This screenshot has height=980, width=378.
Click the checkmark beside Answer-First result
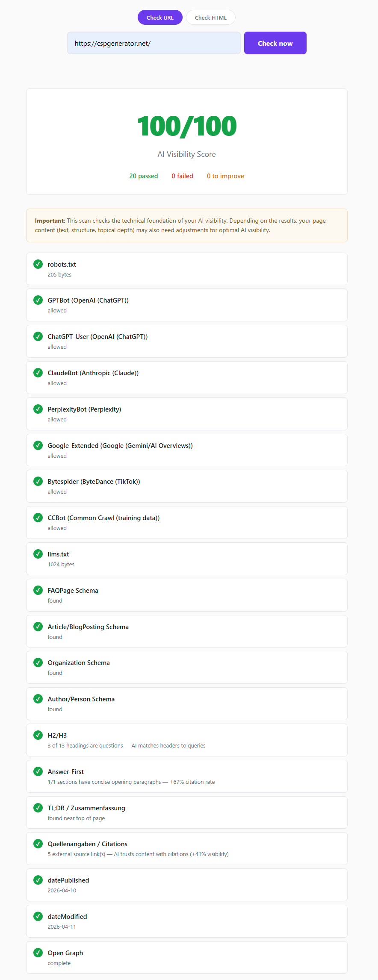pos(38,771)
